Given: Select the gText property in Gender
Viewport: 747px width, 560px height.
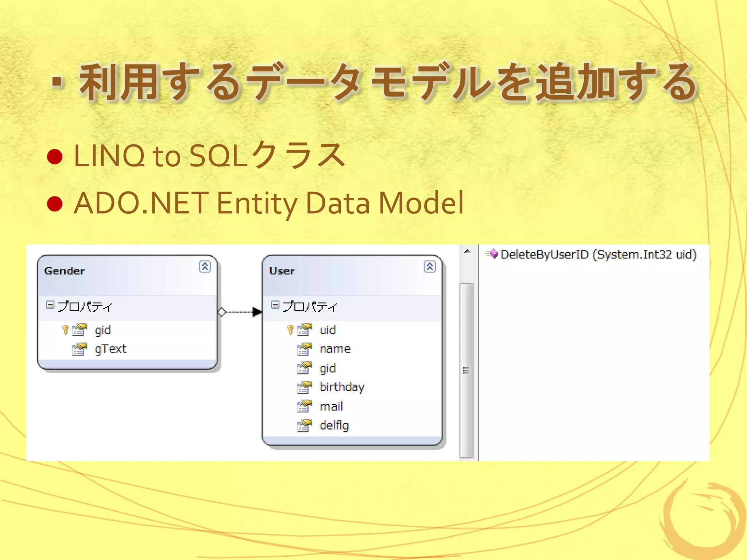Looking at the screenshot, I should 111,349.
